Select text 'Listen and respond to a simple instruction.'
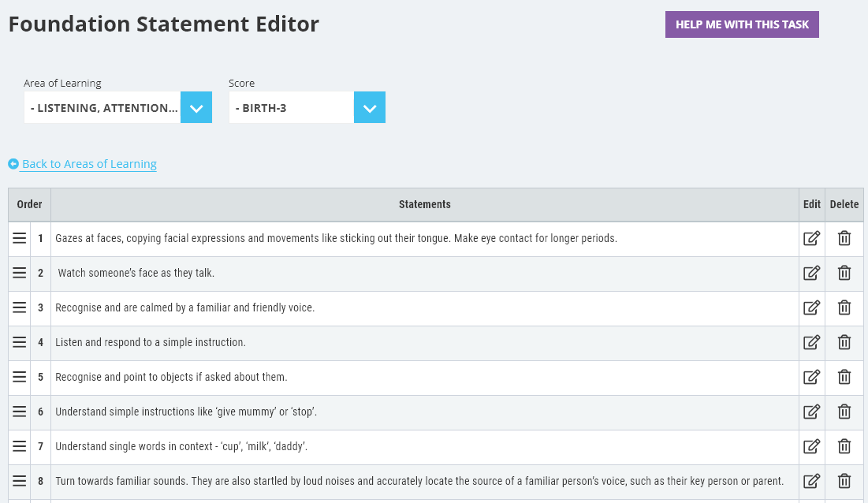This screenshot has height=503, width=868. pyautogui.click(x=151, y=342)
